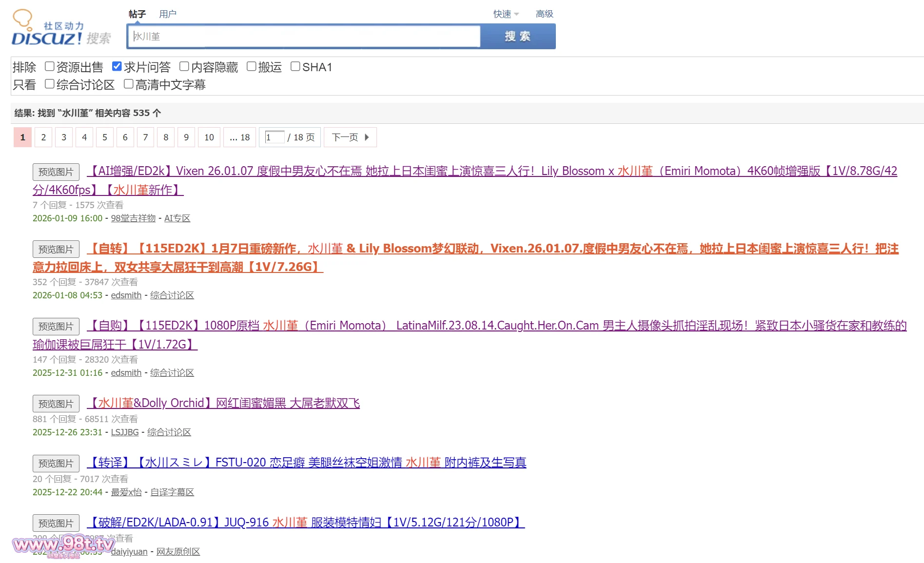Focus the page number input box

tap(275, 137)
